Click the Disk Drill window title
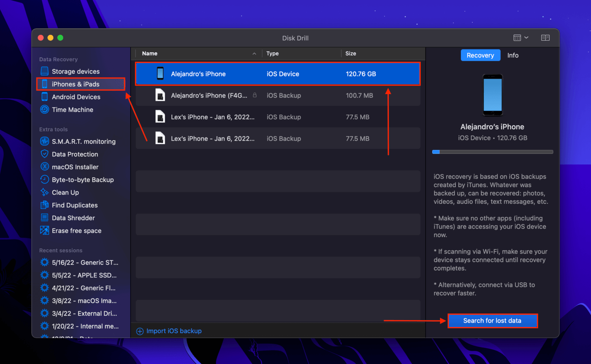 [295, 38]
